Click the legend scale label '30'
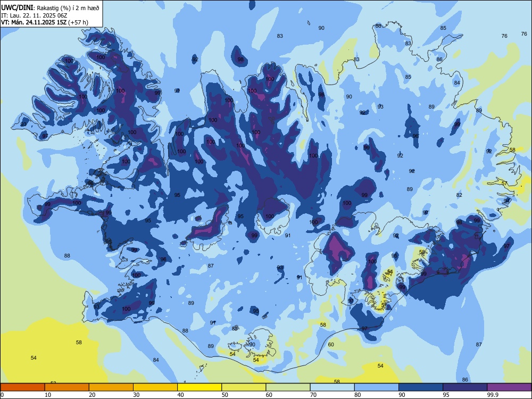Screen dimensions: 532x399 tap(136, 395)
